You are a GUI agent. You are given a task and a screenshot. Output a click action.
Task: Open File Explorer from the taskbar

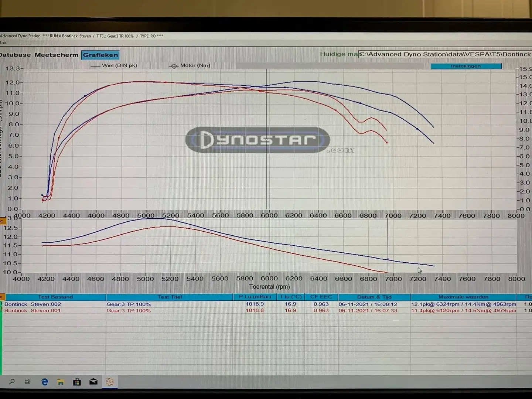coord(61,382)
